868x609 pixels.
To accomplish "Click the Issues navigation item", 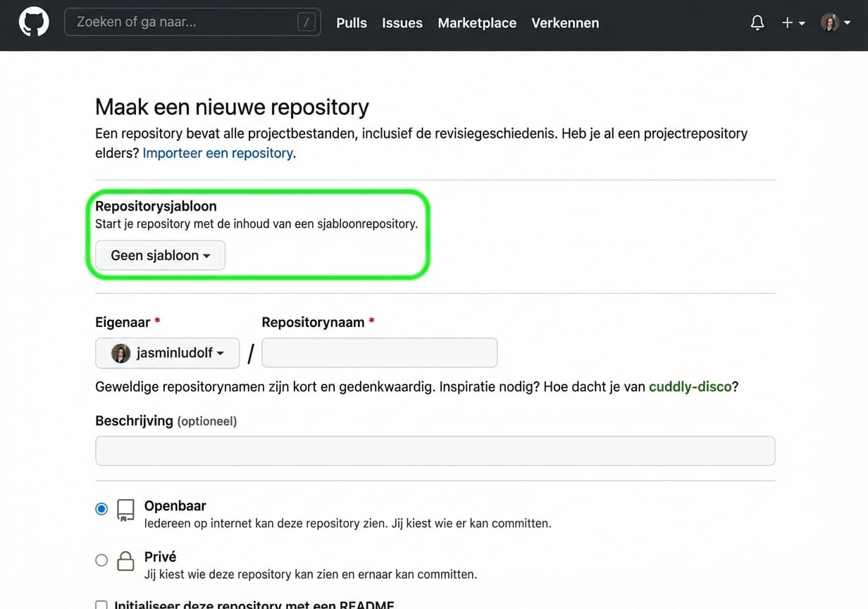I will coord(402,23).
